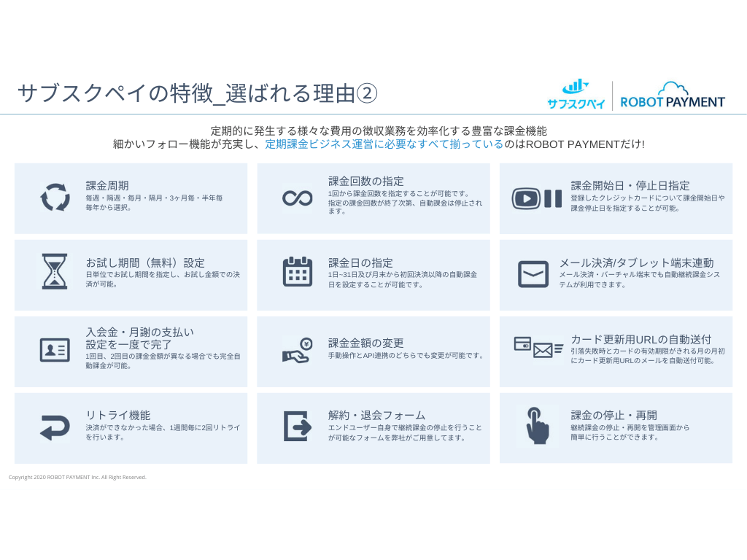
Task: Click the exit door cancellation icon
Action: (298, 427)
